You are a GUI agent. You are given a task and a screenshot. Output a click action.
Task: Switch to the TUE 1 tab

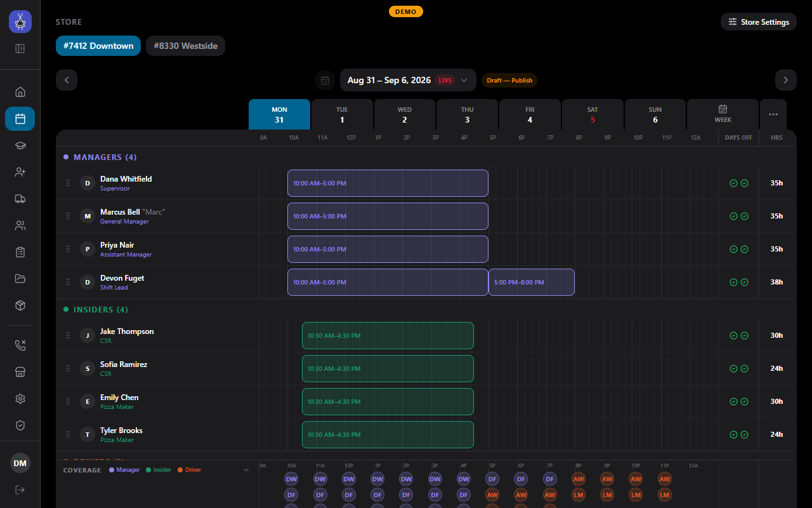pyautogui.click(x=342, y=114)
